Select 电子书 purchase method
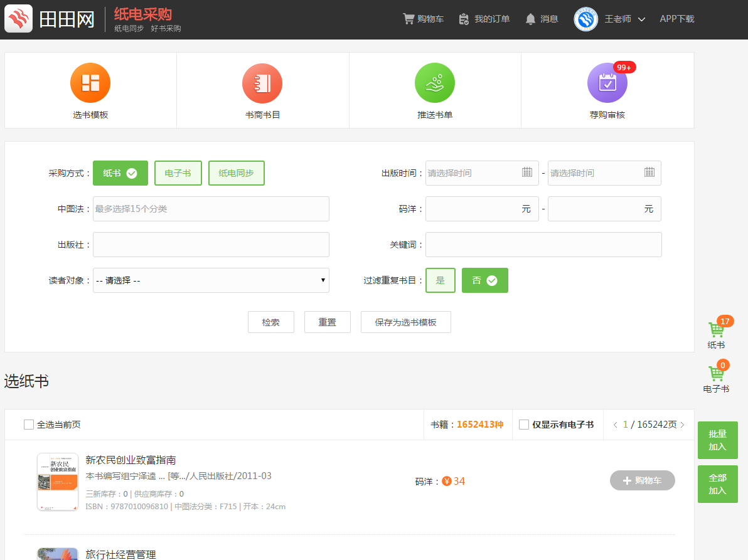Screen dimensions: 748x560 178,173
